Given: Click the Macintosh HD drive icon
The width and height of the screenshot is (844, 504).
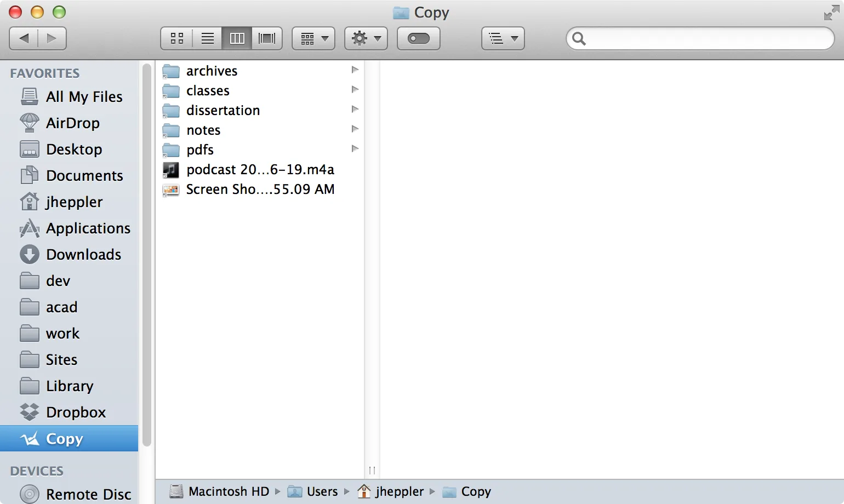Looking at the screenshot, I should (176, 491).
